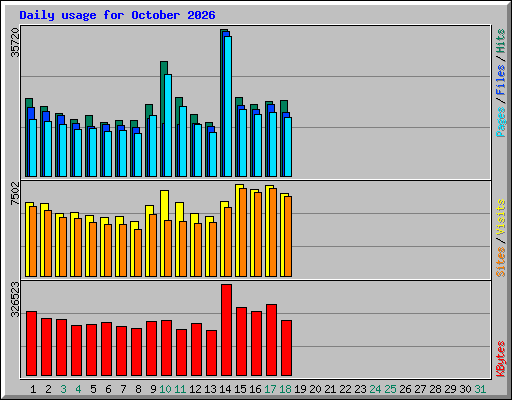Viewport: 512px width, 400px height.
Task: Click the cyan Pages bar for day 18
Action: pos(288,147)
